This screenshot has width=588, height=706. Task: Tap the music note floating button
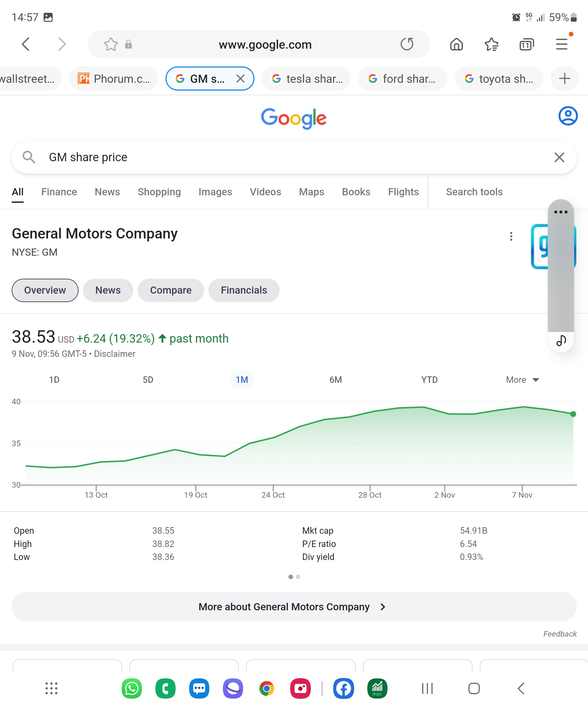561,341
